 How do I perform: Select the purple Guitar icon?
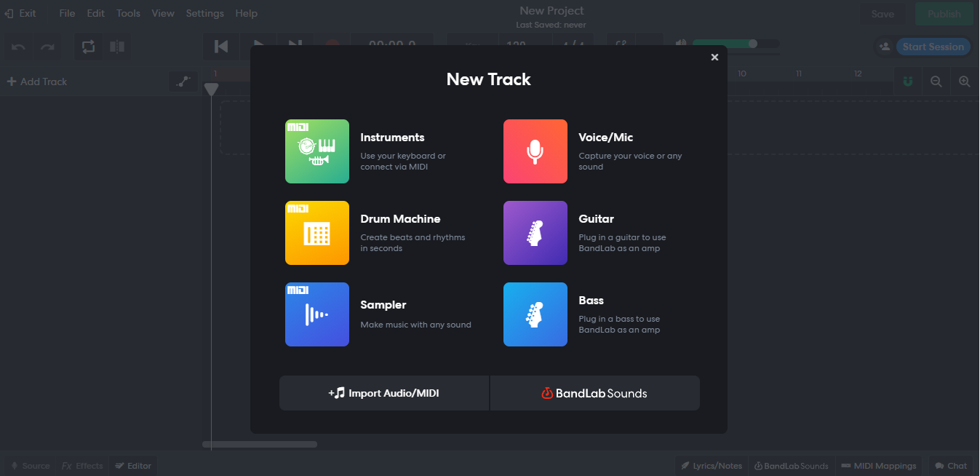(535, 233)
